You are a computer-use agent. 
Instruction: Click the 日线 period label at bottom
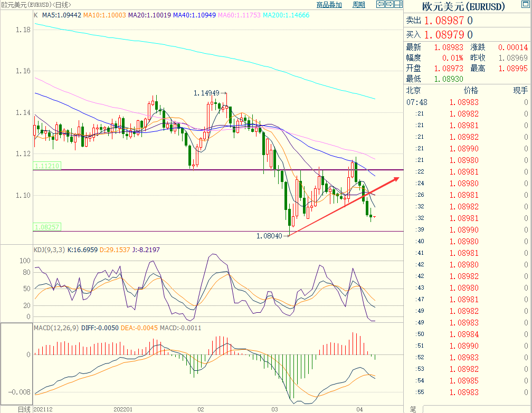(x=24, y=409)
